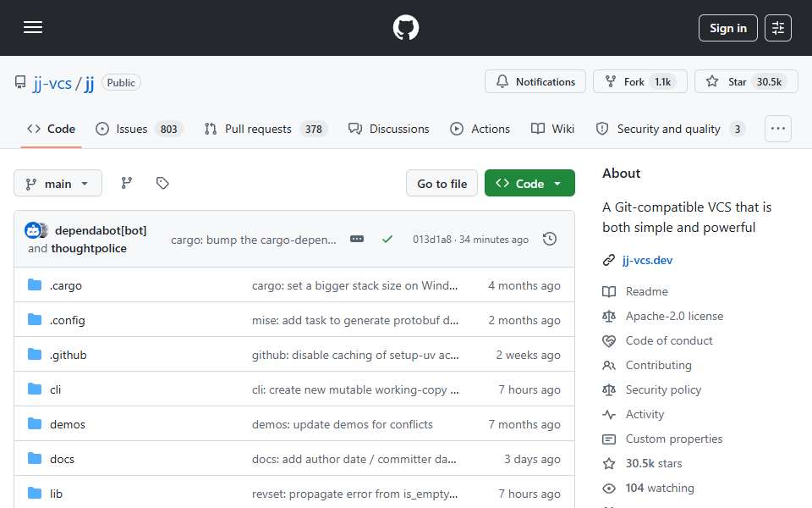The image size is (812, 508).
Task: Expand commit message details ellipsis
Action: 357,239
